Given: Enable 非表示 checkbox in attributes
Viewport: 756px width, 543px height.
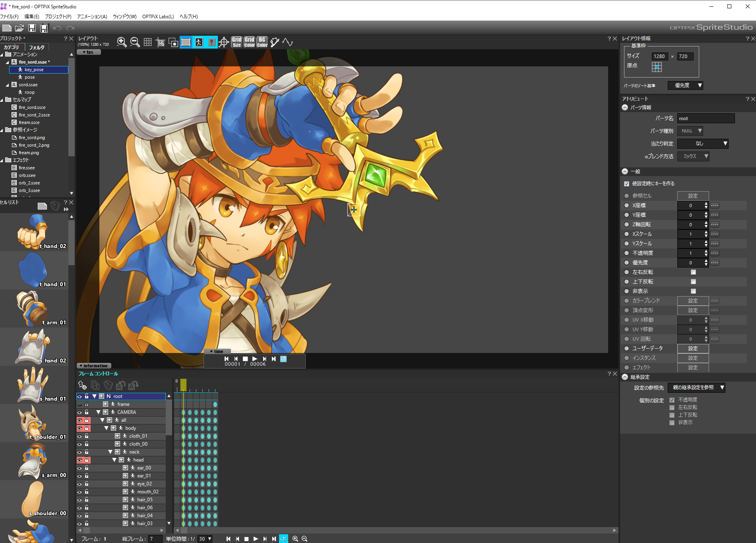Looking at the screenshot, I should tap(693, 291).
